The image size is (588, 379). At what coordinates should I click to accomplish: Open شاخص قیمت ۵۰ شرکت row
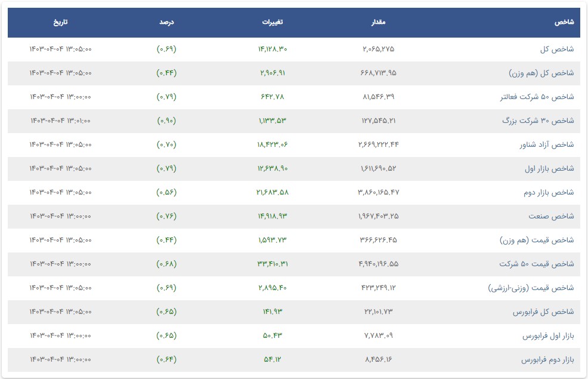coord(294,264)
